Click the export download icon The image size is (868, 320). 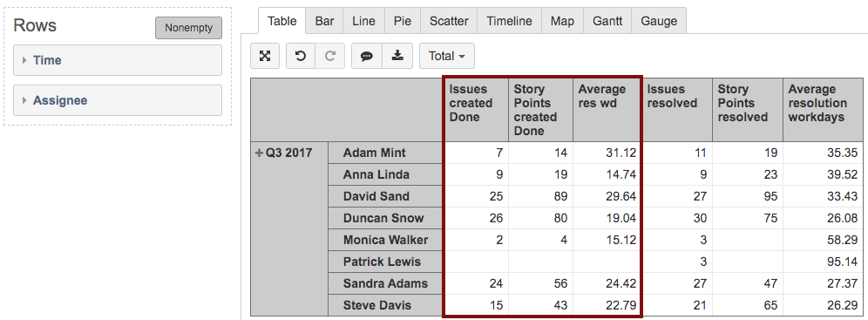click(397, 56)
